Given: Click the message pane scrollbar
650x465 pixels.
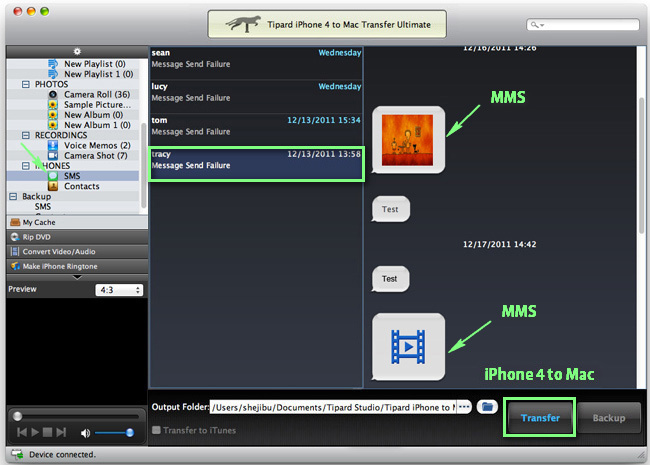Looking at the screenshot, I should pos(641,166).
